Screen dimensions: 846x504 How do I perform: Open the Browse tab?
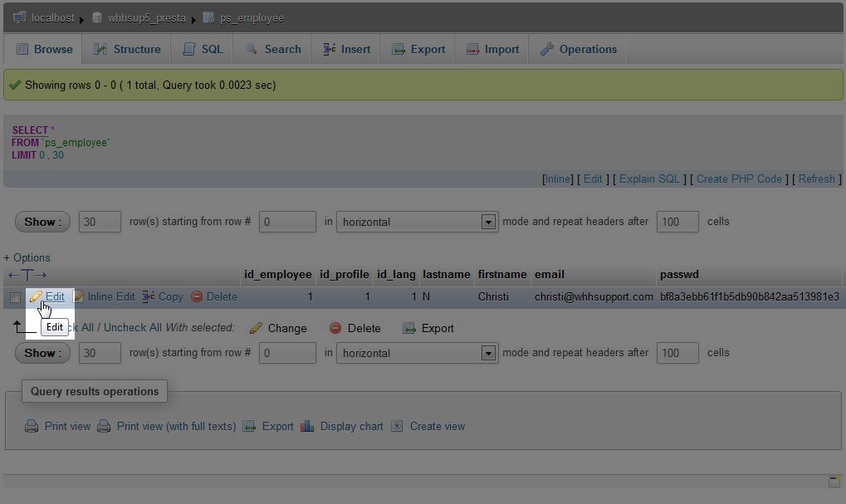[43, 49]
